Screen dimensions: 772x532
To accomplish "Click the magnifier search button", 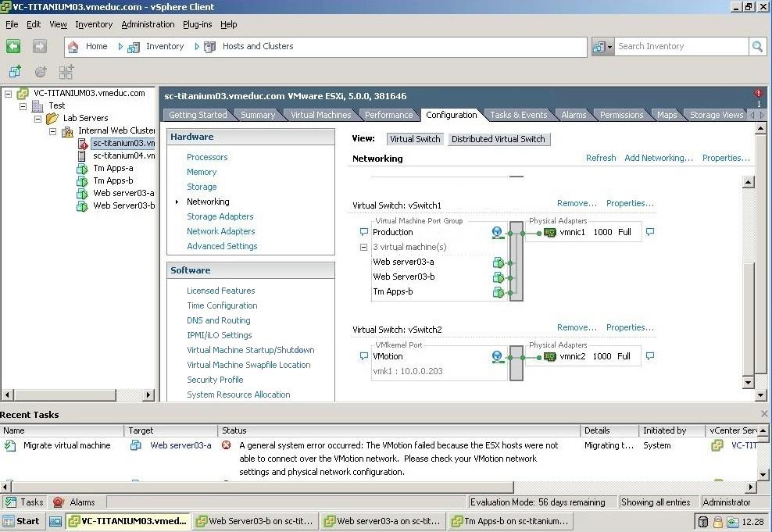I will (x=757, y=47).
